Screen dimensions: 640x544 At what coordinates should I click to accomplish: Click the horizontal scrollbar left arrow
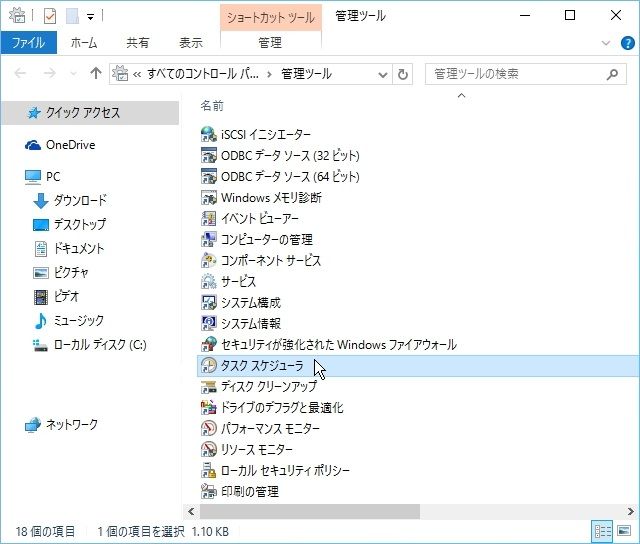191,511
